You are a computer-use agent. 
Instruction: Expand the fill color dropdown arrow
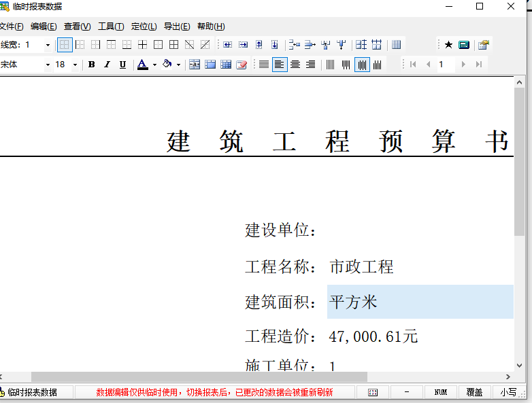point(178,65)
